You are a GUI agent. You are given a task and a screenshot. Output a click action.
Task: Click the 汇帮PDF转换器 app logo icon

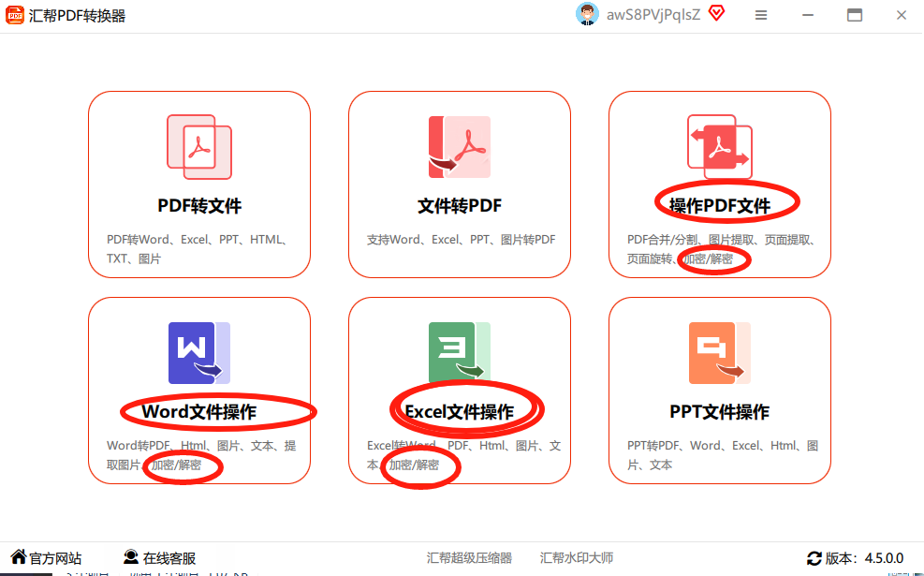point(15,15)
